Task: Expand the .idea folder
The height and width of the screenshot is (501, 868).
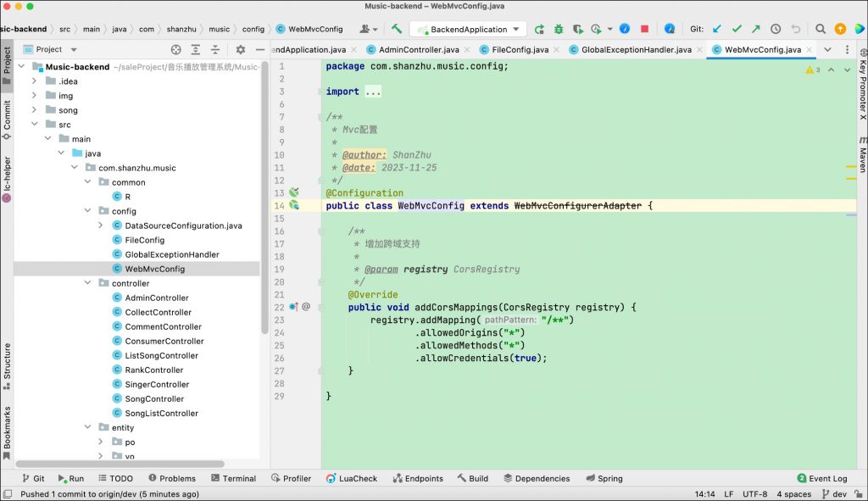Action: [x=34, y=81]
